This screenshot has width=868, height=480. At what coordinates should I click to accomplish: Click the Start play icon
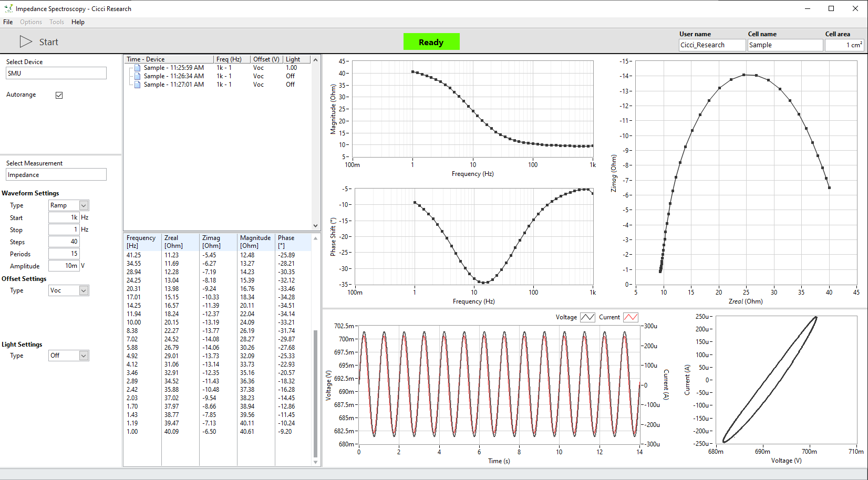pos(26,41)
